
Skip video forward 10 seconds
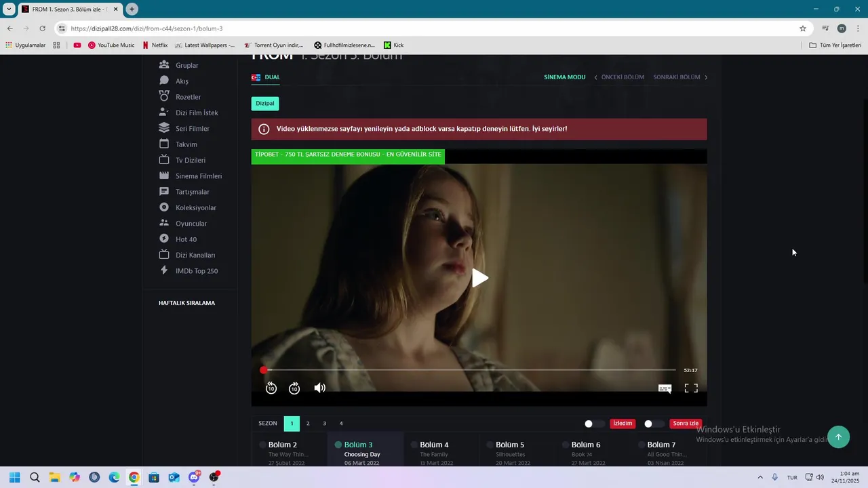click(x=294, y=388)
